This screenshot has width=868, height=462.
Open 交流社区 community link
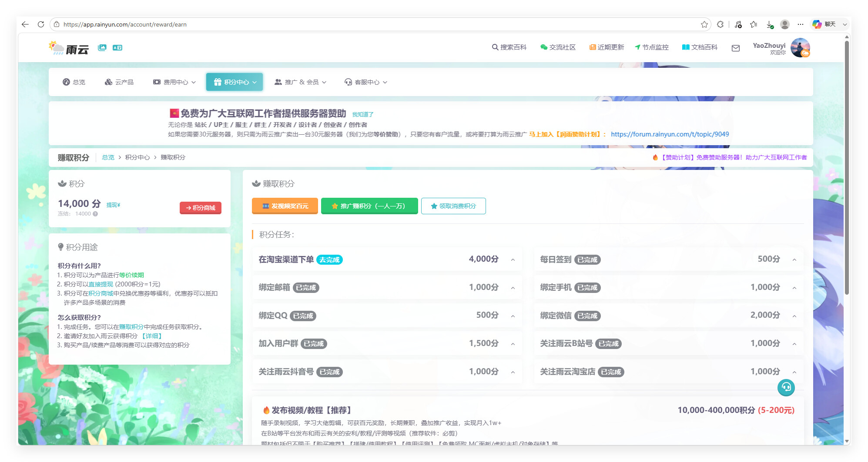coord(558,47)
